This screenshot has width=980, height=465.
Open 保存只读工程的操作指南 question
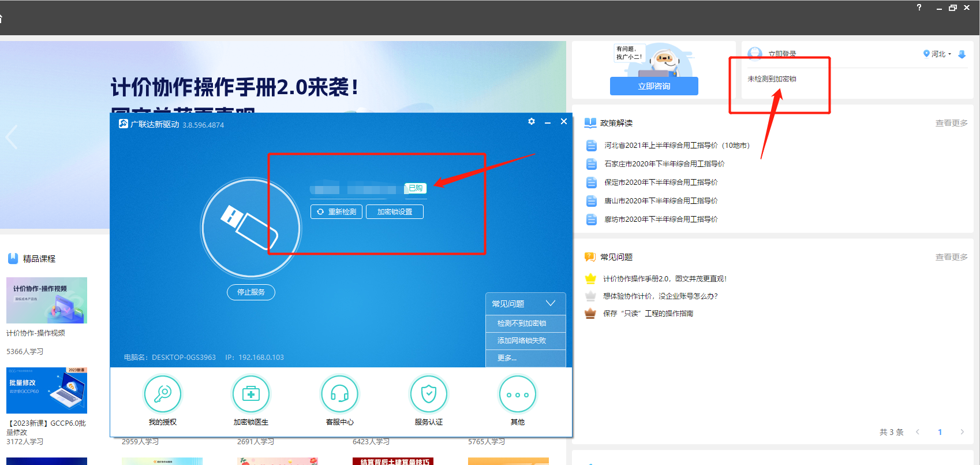pos(648,313)
